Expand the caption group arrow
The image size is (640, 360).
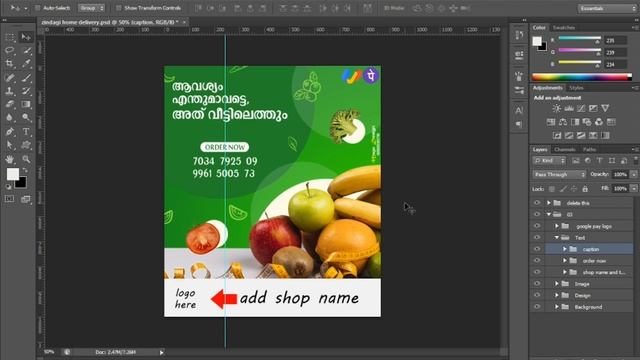tap(565, 249)
